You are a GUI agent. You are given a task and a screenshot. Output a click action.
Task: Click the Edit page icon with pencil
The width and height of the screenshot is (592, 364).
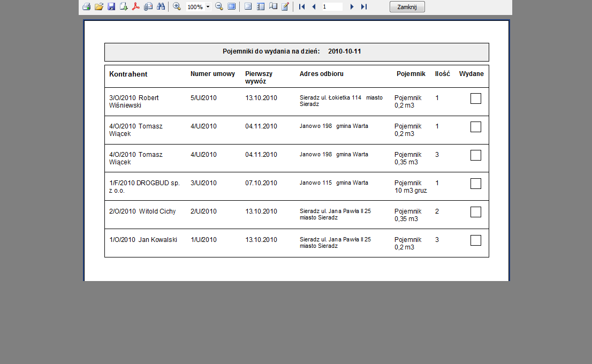click(x=285, y=7)
